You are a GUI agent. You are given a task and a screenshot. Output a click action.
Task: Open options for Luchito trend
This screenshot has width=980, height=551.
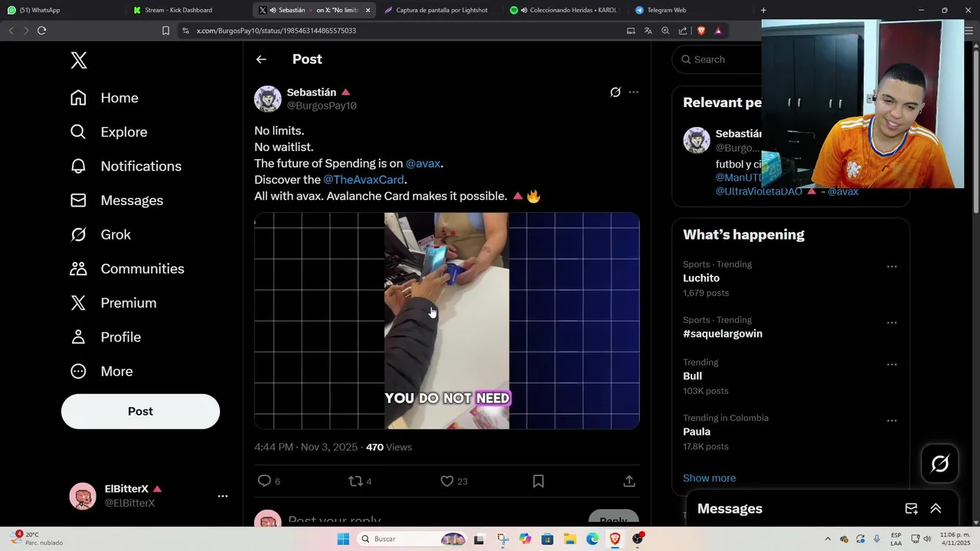point(892,267)
